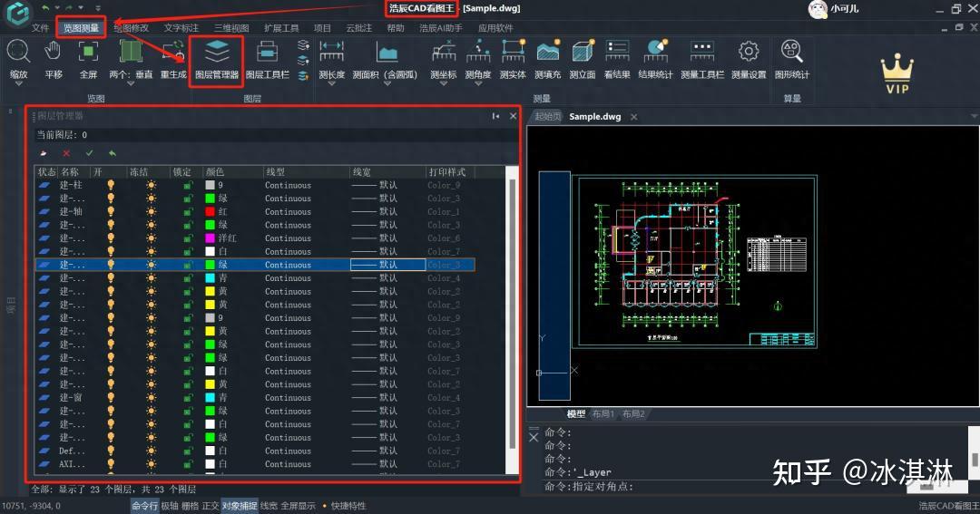Screen dimensions: 980x514
Task: Click the cyan color swatch of 建-窗
Action: [x=210, y=397]
